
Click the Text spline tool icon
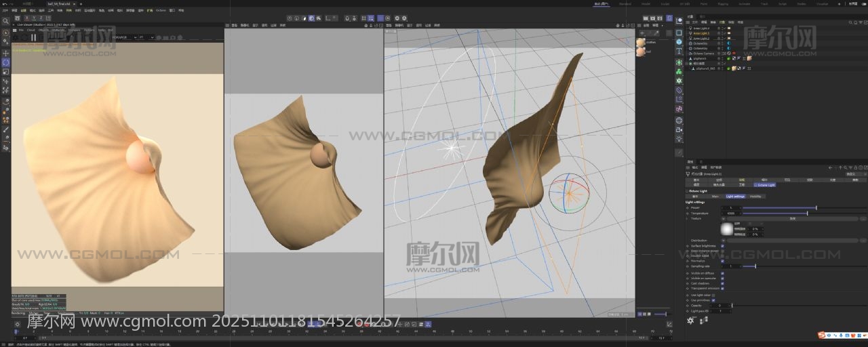679,51
